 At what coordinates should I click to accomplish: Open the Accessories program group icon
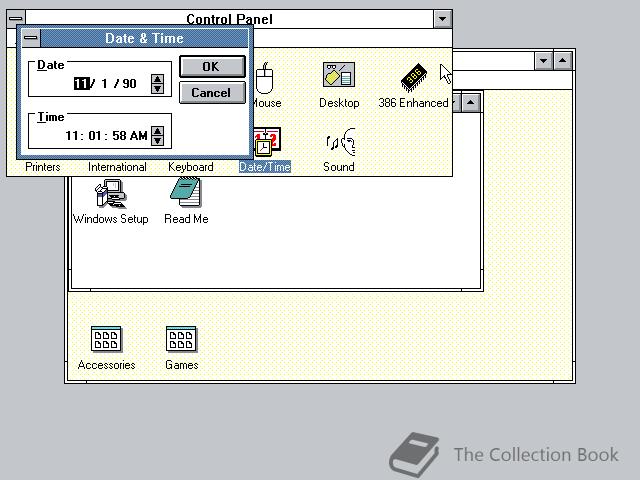click(x=106, y=339)
